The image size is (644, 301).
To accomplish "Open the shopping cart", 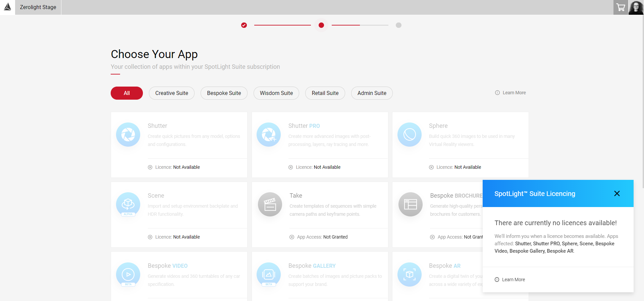I will pyautogui.click(x=621, y=7).
